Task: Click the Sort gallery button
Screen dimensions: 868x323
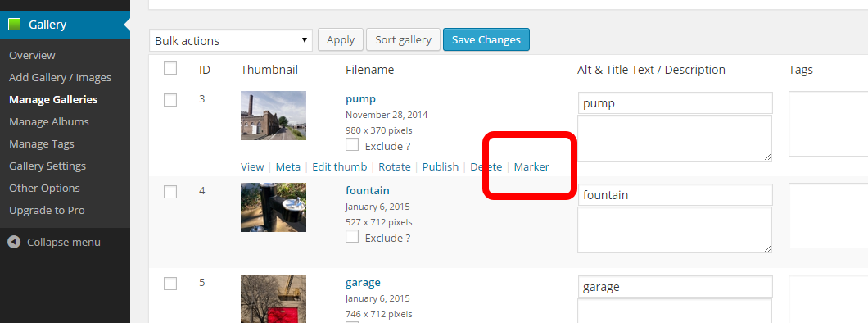Action: [x=403, y=40]
